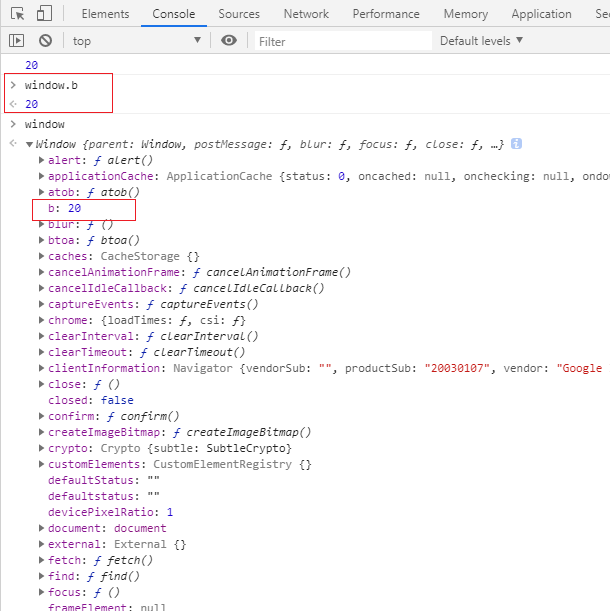Expand the captureEvents entry
Screen dimensions: 610x611
[x=41, y=304]
